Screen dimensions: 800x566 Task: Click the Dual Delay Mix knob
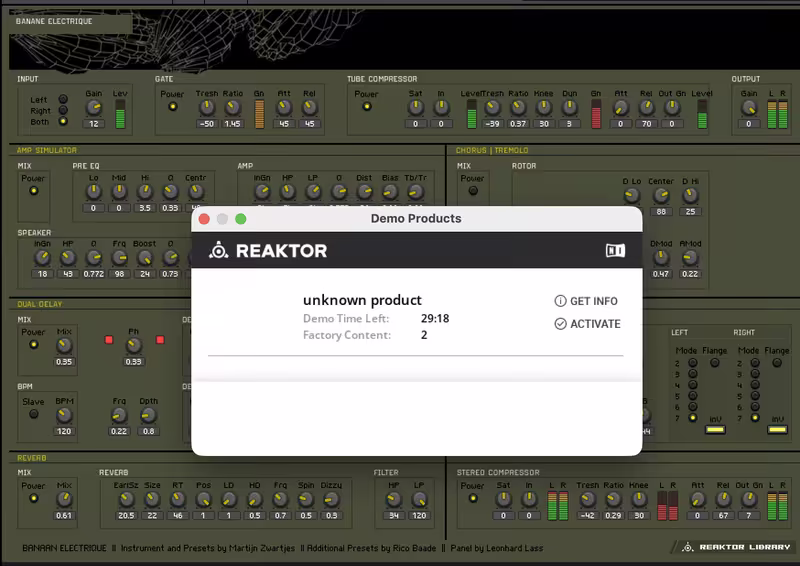click(x=64, y=346)
